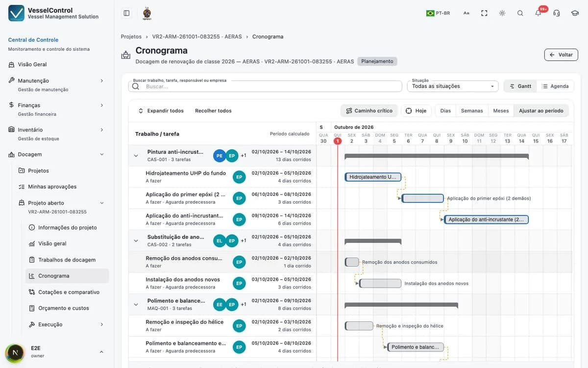Switch to Gantt view

tap(520, 86)
